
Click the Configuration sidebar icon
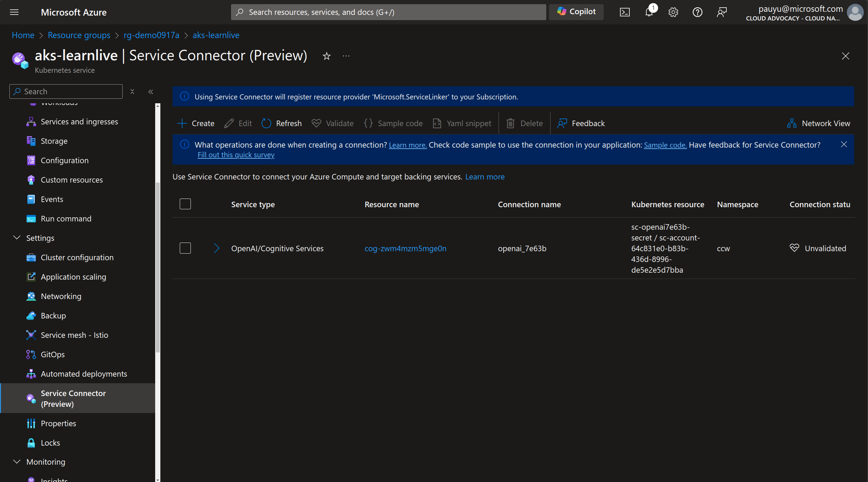pyautogui.click(x=31, y=160)
